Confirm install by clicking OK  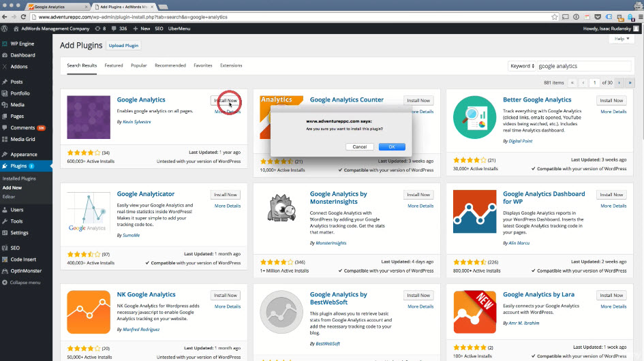[x=392, y=146]
